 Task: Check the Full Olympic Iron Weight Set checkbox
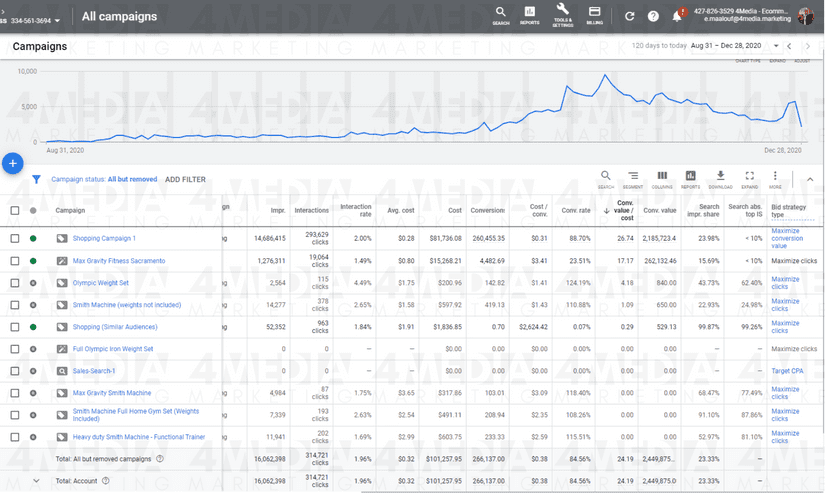click(x=15, y=349)
